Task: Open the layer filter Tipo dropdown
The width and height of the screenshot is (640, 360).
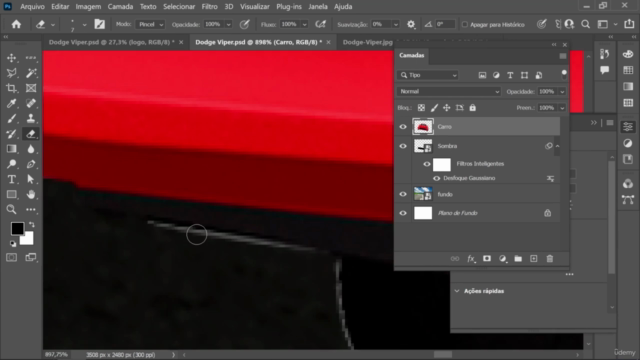Action: [428, 75]
